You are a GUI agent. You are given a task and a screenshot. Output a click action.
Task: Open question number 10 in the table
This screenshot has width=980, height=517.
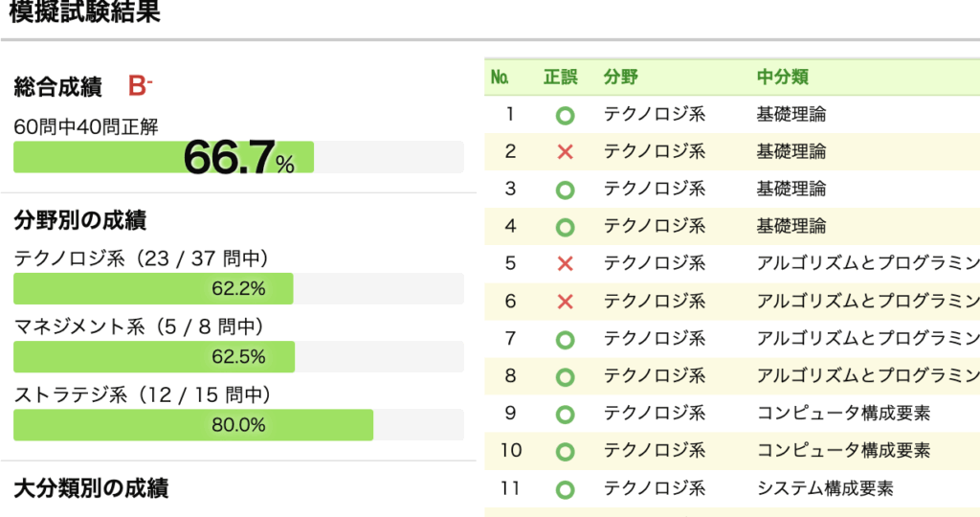(x=511, y=450)
